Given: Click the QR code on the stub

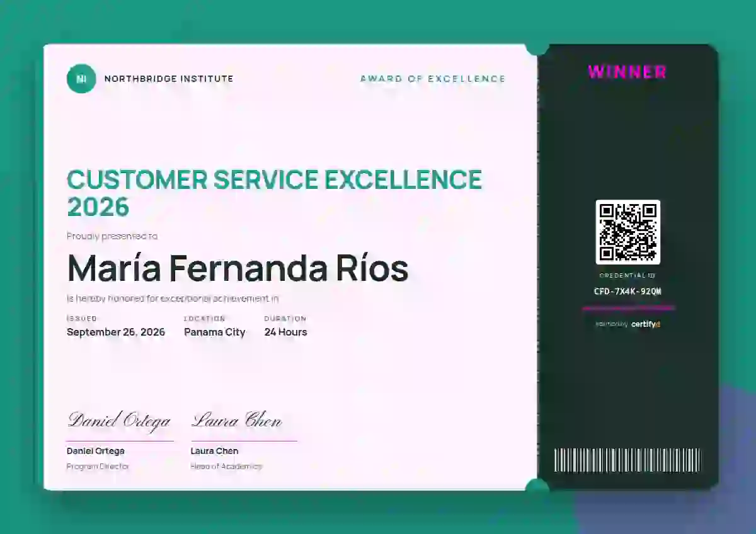Looking at the screenshot, I should click(628, 232).
